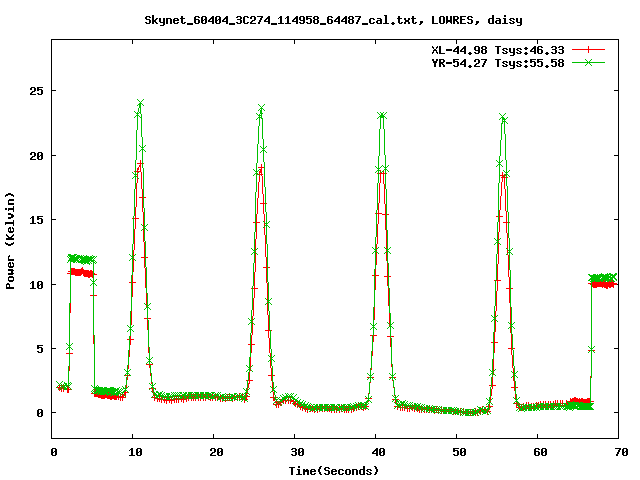640x480 pixels.
Task: Click the green peak near 56 seconds
Action: tap(503, 117)
